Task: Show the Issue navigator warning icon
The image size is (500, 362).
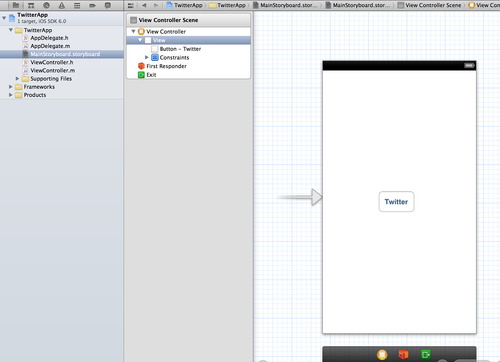Action: pos(62,5)
